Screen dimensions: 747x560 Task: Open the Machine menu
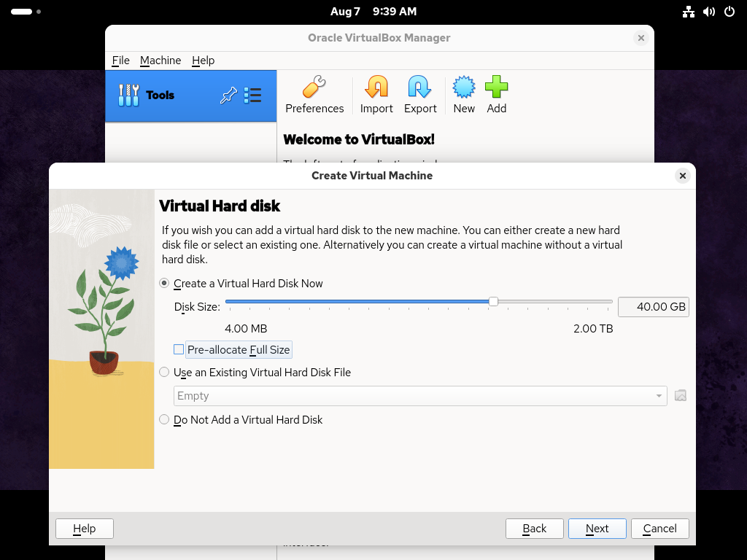[x=160, y=61]
